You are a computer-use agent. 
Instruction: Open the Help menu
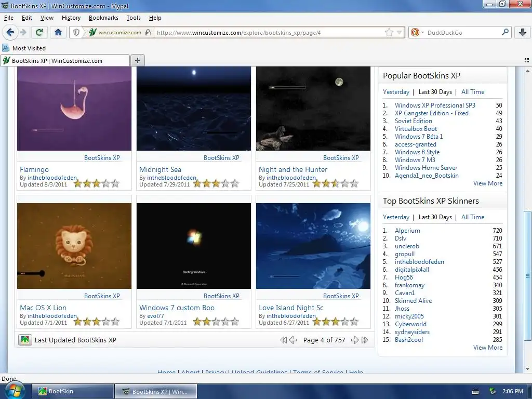[155, 18]
